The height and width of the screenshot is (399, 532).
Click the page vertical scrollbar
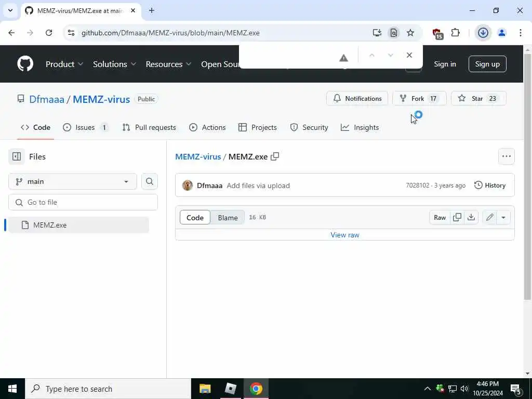(x=527, y=177)
